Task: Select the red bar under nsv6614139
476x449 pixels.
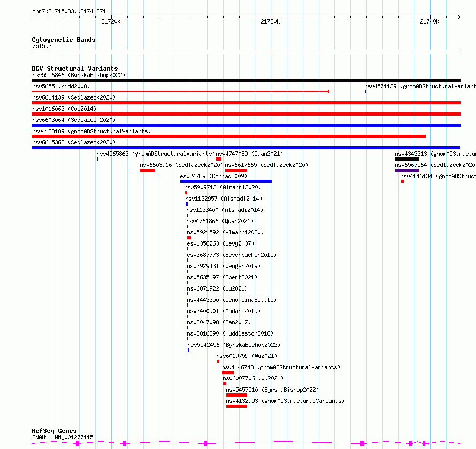Action: (x=246, y=103)
